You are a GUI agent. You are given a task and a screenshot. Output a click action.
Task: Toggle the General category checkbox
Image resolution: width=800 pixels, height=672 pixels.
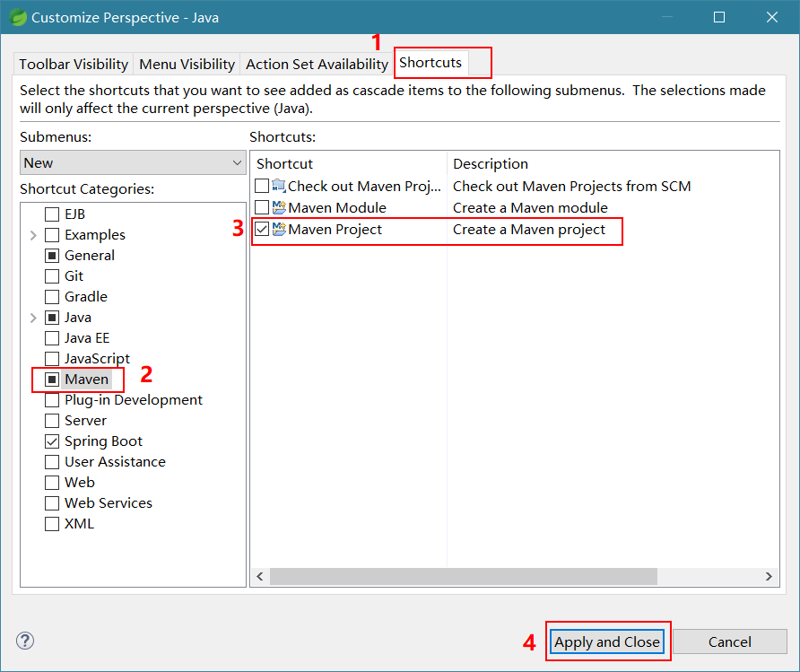click(52, 256)
